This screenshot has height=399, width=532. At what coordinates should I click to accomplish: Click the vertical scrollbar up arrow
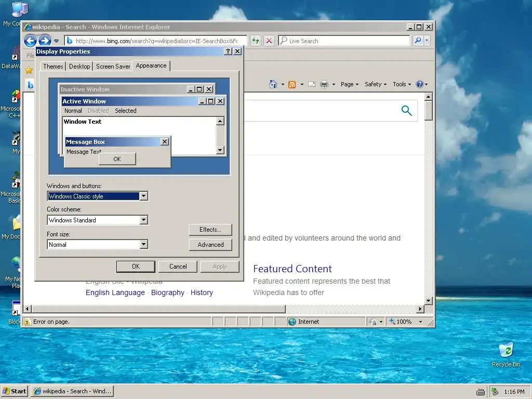pyautogui.click(x=429, y=97)
